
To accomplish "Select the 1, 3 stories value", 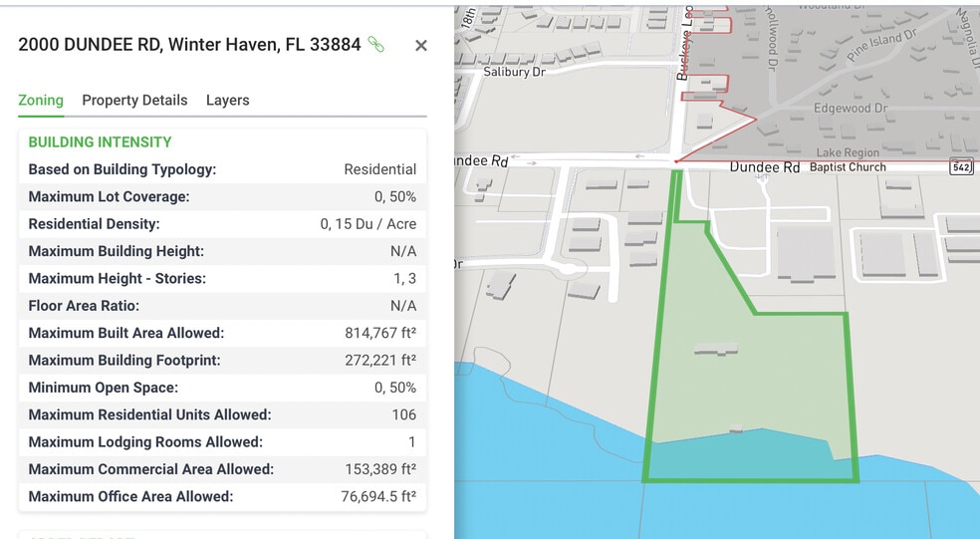I will tap(404, 278).
